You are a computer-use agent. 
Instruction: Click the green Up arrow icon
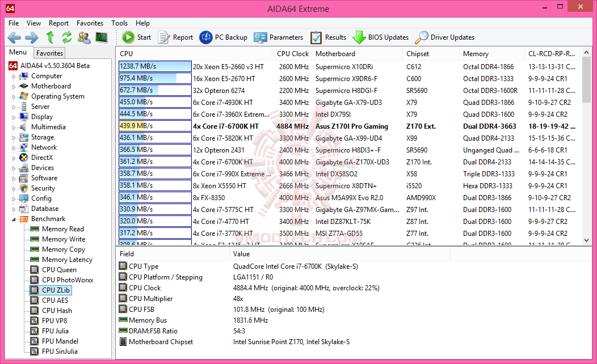point(50,37)
